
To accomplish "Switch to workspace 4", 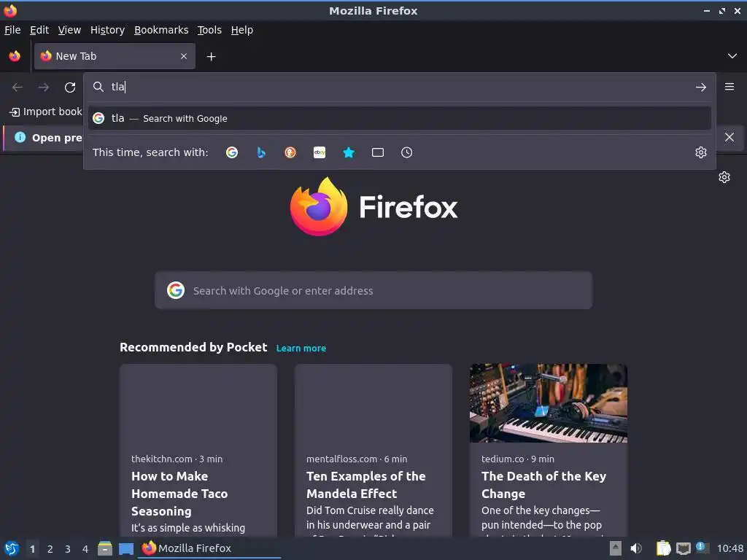I will (85, 549).
